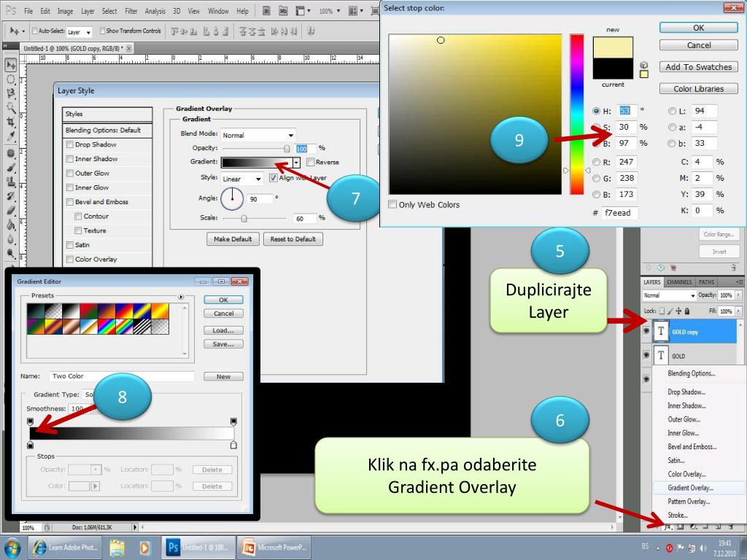Viewport: 747px width, 560px height.
Task: Select the Clone Stamp tool
Action: coord(10,182)
